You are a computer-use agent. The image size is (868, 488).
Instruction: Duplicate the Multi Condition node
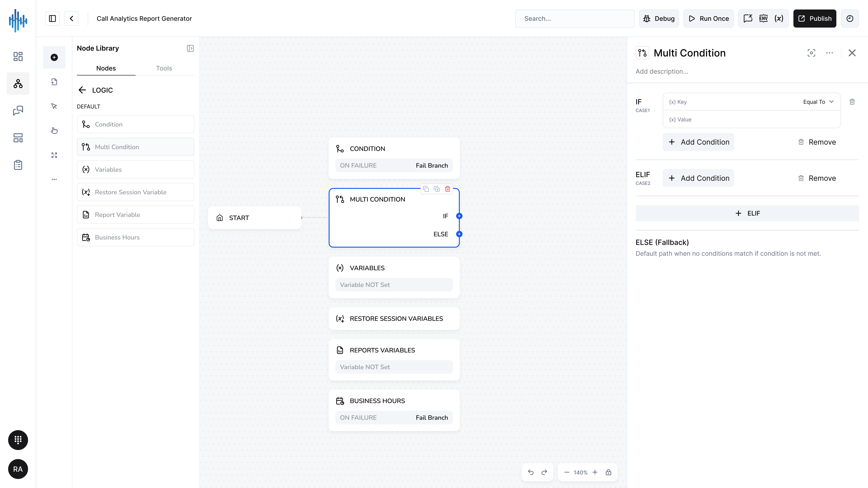(x=437, y=189)
